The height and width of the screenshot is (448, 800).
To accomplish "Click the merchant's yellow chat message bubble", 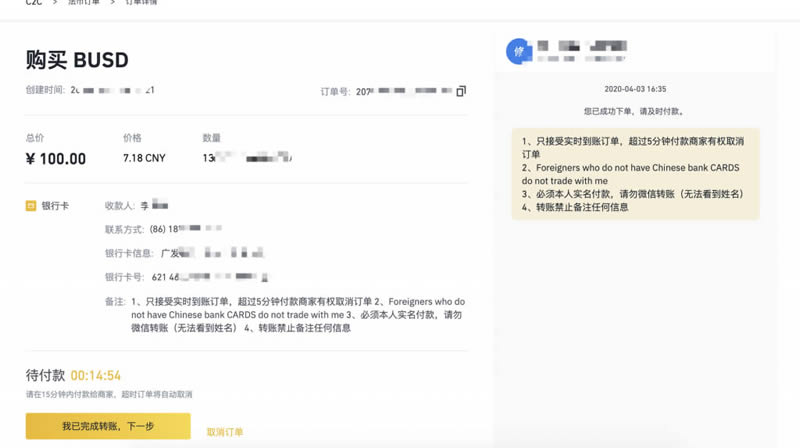I will (635, 174).
